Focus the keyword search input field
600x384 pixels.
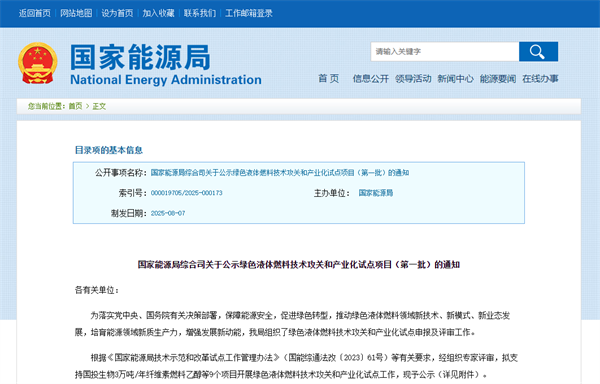pyautogui.click(x=445, y=51)
